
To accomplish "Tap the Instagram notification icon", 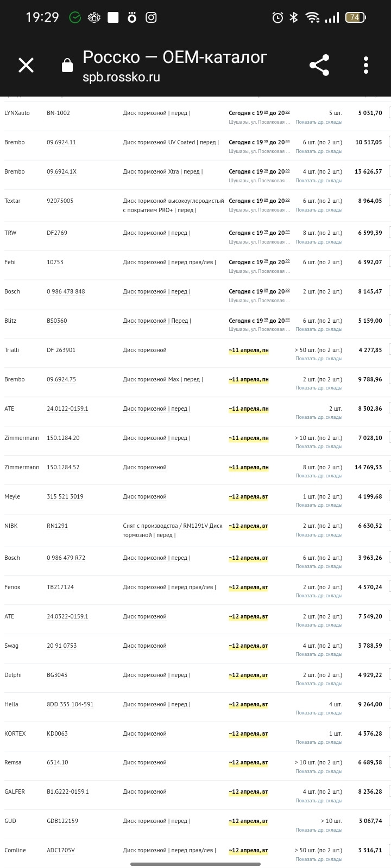I will (151, 17).
